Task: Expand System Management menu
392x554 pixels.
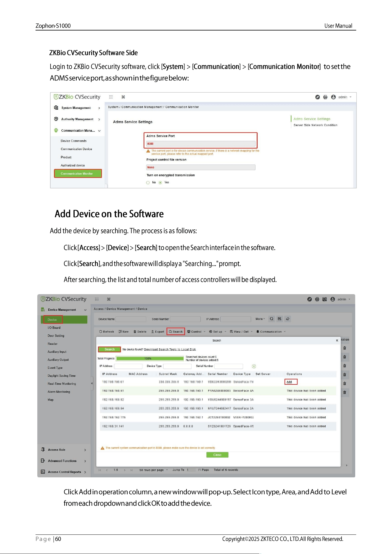Action: [99, 108]
